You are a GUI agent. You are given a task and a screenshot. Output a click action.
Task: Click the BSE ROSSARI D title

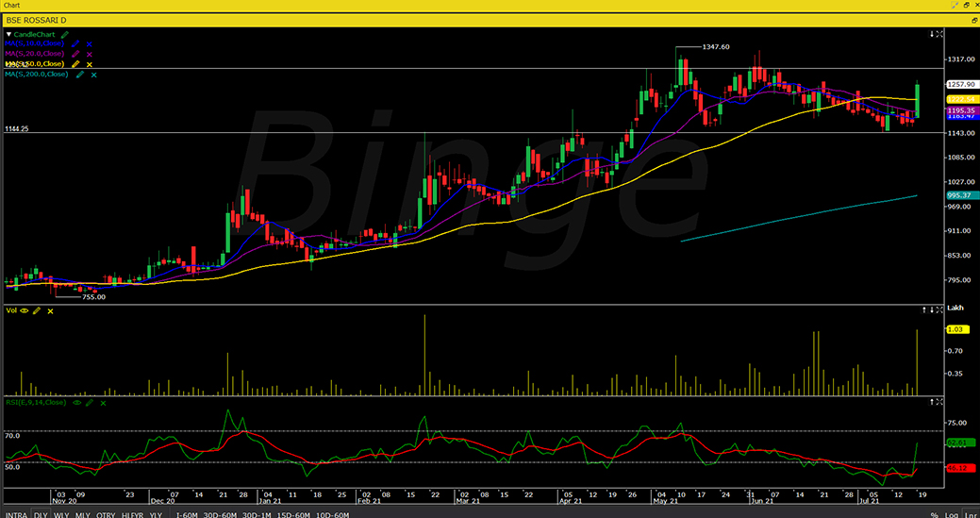[35, 21]
